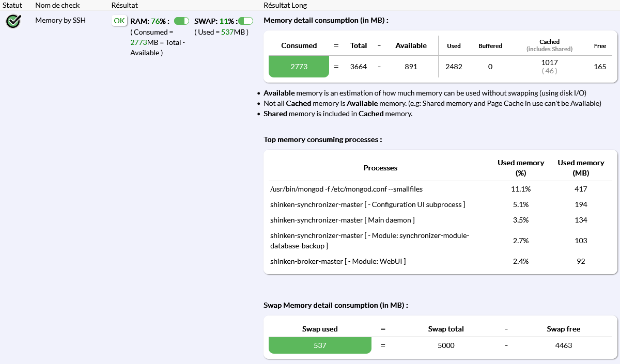Select the shinken-broker-master WebUI row
This screenshot has height=364, width=620.
tap(338, 261)
